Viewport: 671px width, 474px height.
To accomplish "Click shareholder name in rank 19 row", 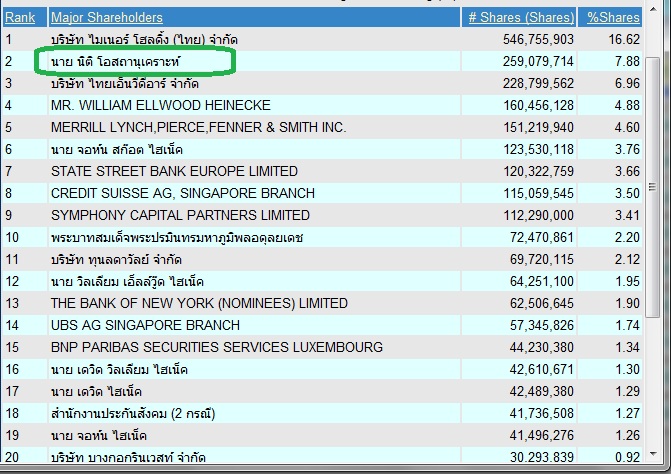I will pos(99,435).
